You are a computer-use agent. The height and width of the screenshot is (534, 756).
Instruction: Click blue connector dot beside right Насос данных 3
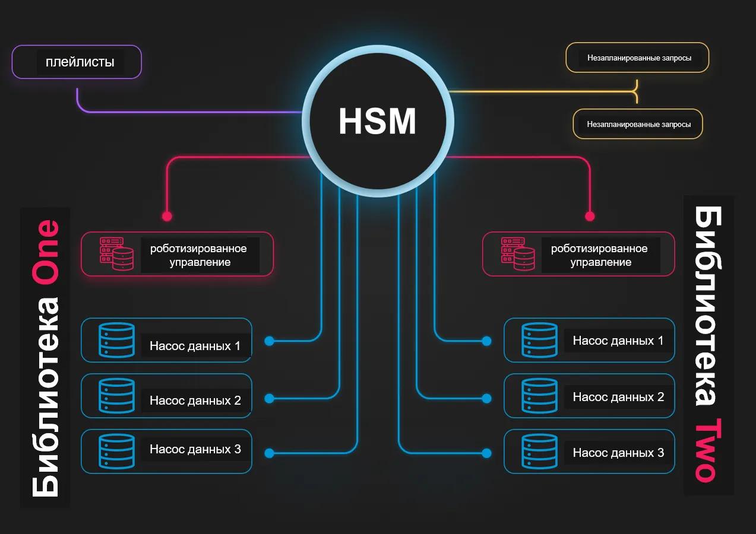click(x=487, y=453)
